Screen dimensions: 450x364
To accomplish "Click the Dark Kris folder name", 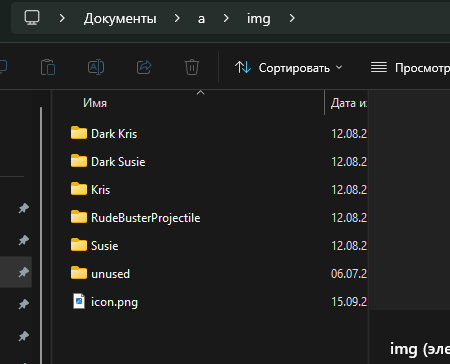I will coord(114,134).
